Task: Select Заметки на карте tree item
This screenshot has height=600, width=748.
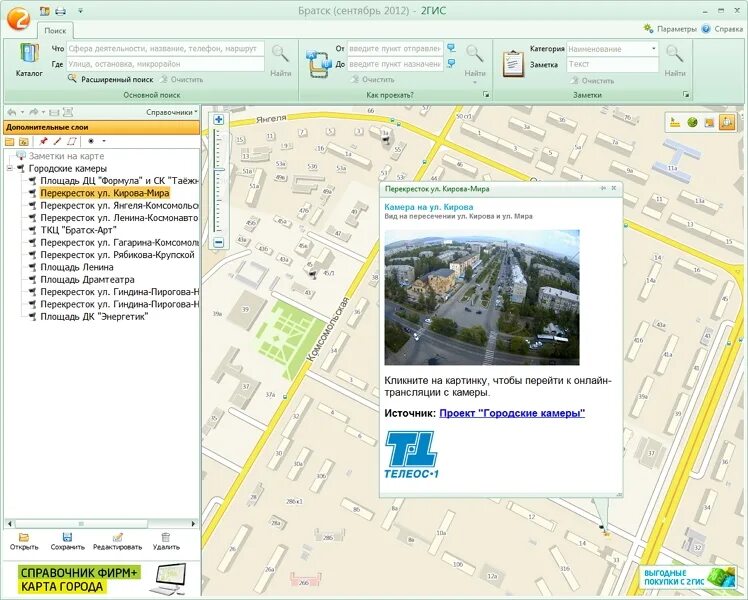Action: tap(66, 156)
